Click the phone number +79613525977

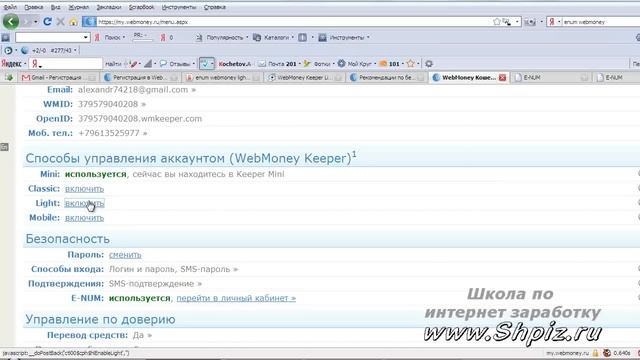coord(109,133)
